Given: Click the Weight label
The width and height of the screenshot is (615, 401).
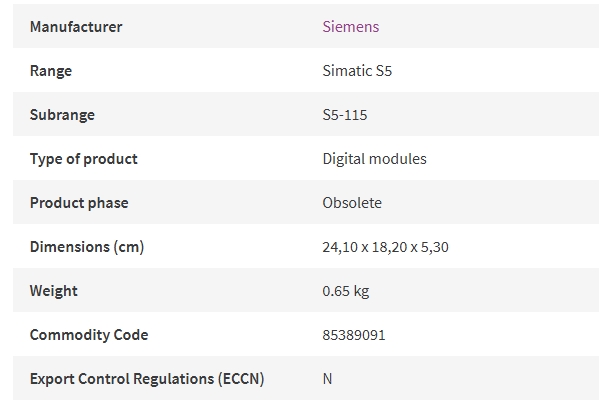Looking at the screenshot, I should click(54, 291).
